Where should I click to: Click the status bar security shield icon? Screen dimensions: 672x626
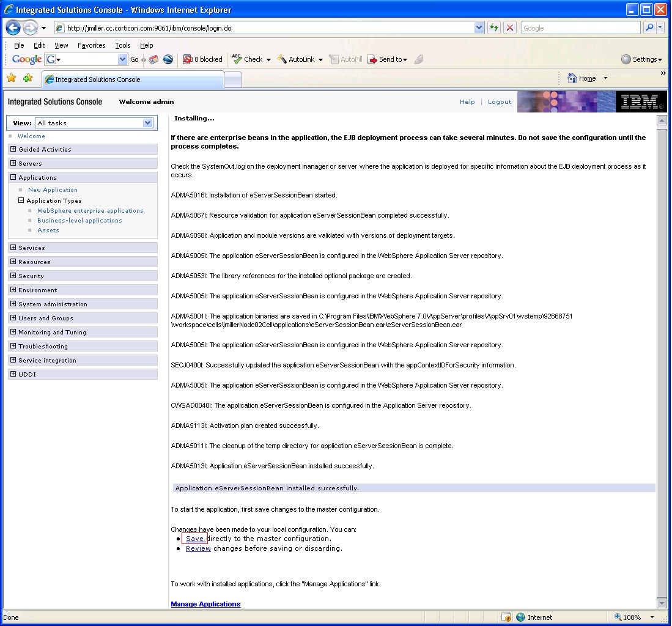pyautogui.click(x=506, y=617)
